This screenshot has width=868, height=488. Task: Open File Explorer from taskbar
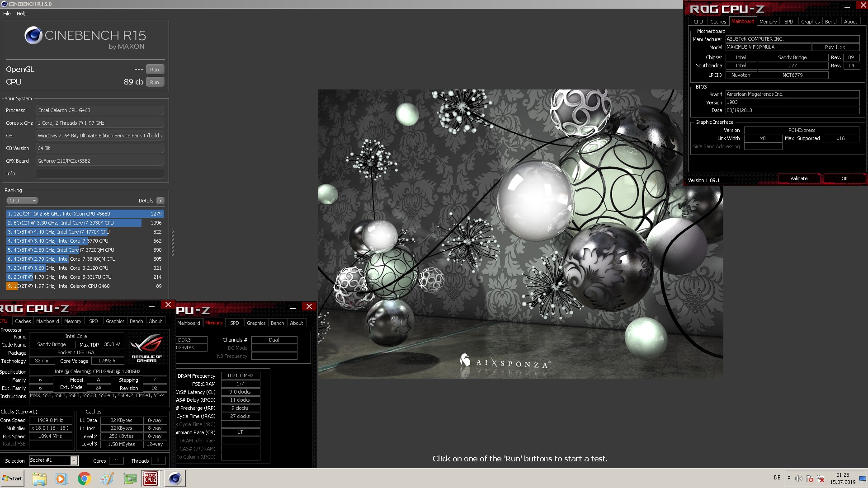coord(39,479)
